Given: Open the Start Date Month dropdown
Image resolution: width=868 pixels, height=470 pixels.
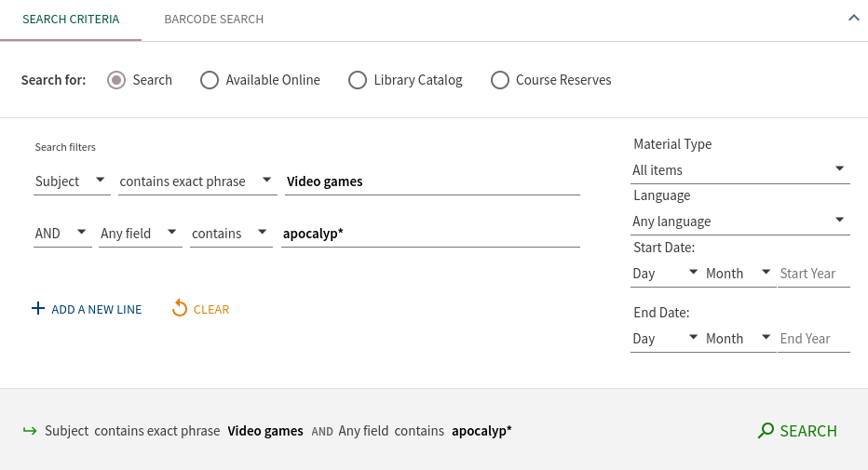Looking at the screenshot, I should [x=739, y=274].
